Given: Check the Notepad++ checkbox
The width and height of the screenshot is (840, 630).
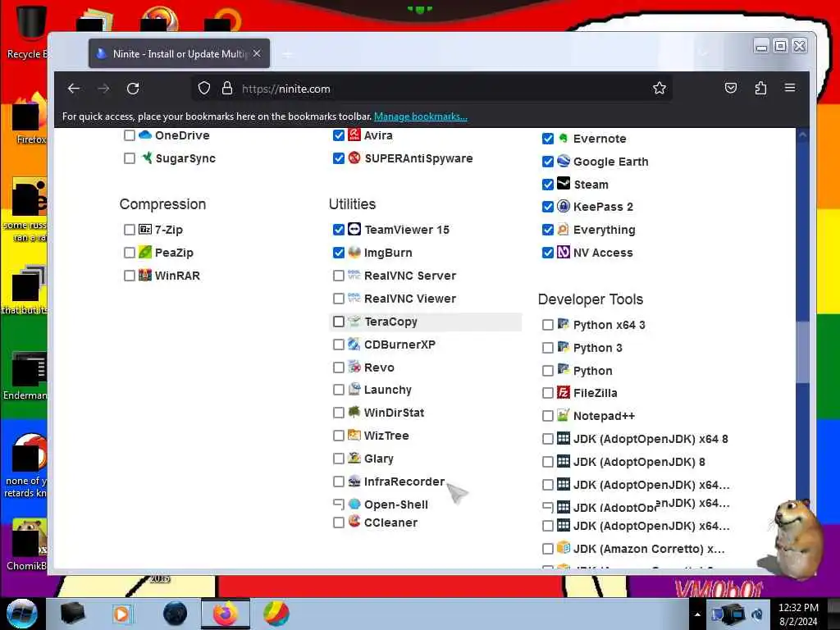Looking at the screenshot, I should [547, 416].
